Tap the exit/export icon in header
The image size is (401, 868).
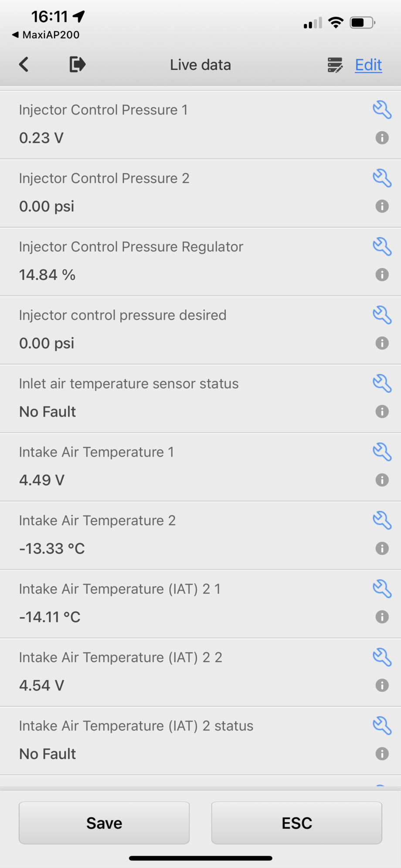[78, 65]
